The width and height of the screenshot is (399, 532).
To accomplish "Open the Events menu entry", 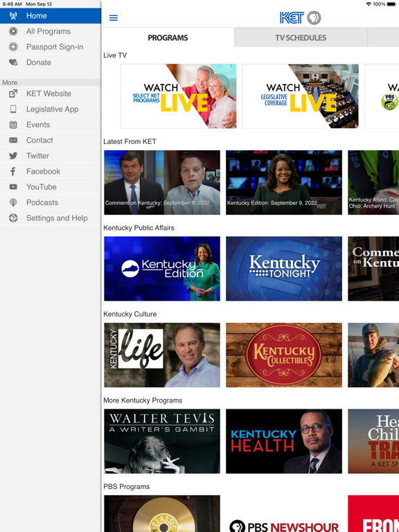I will tap(51, 125).
